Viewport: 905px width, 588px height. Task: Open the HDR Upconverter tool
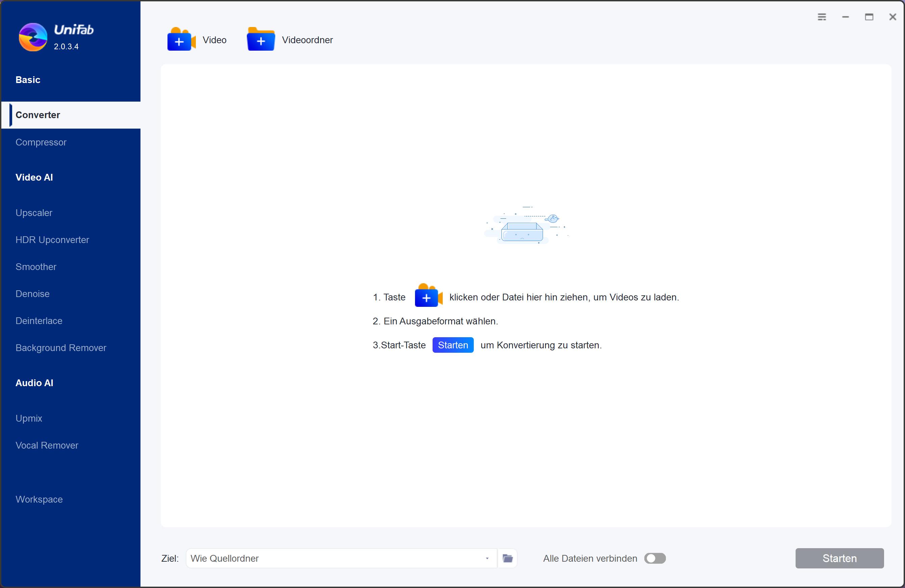52,239
